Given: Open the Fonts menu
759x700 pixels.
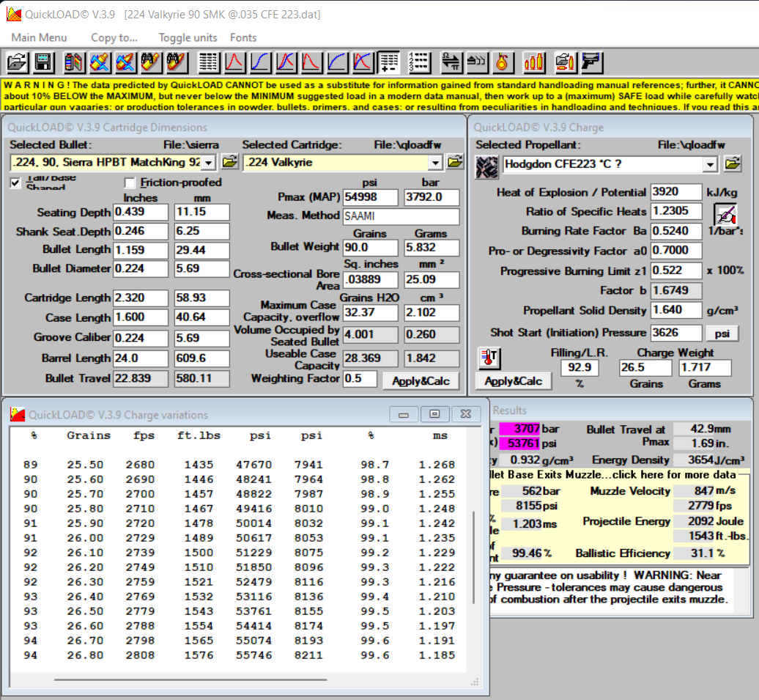Looking at the screenshot, I should pos(243,38).
